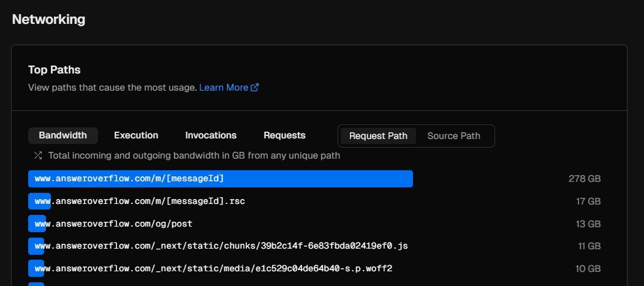Screen dimensions: 644x286
Task: Select the /m/[messageId] path row
Action: [129, 179]
